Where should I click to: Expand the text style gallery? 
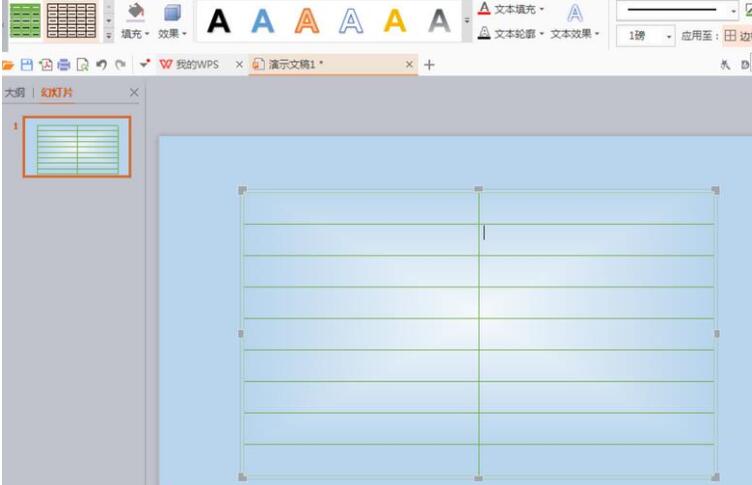(x=467, y=21)
